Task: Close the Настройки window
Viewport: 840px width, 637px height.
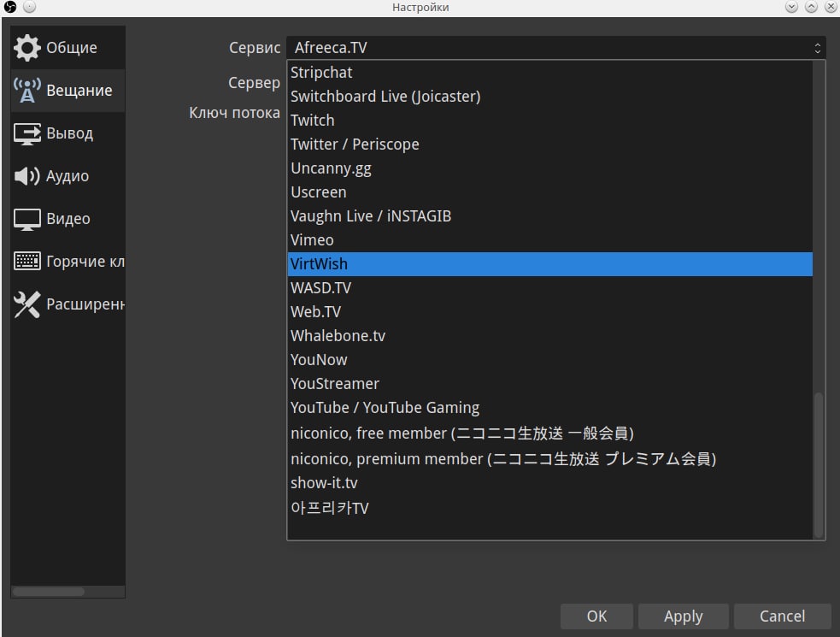Action: tap(831, 7)
